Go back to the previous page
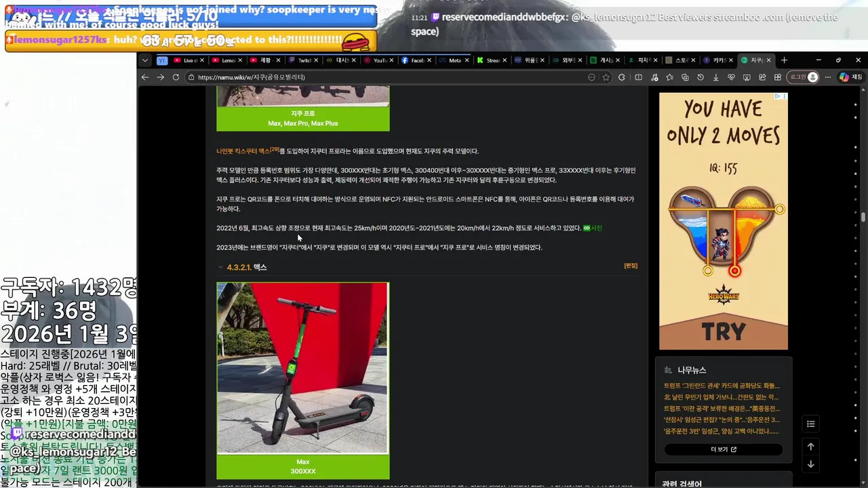Screen dimensions: 868x488 point(145,77)
